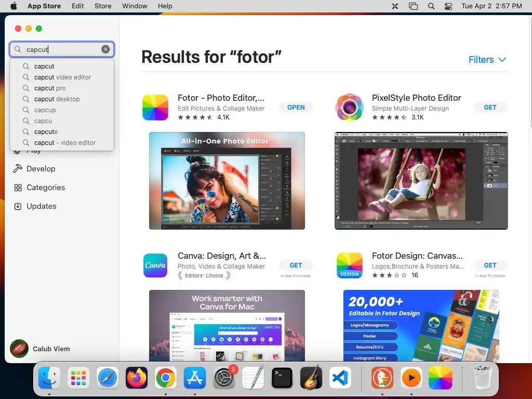Image resolution: width=532 pixels, height=399 pixels.
Task: Open the Help menu
Action: pyautogui.click(x=165, y=6)
